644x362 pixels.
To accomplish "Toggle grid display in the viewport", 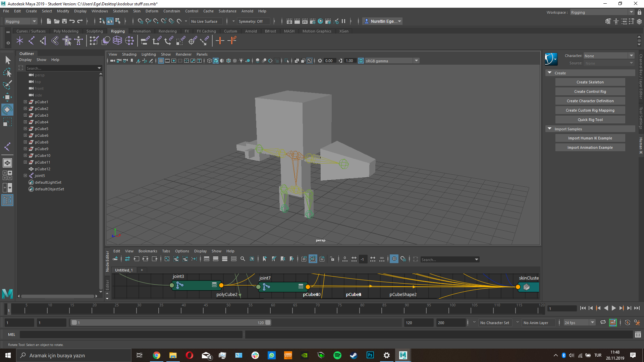I will pyautogui.click(x=161, y=61).
